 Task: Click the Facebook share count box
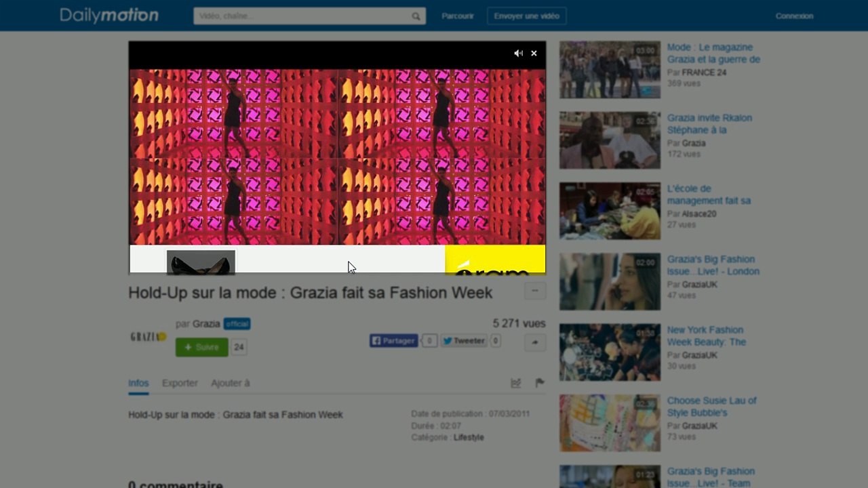click(429, 341)
